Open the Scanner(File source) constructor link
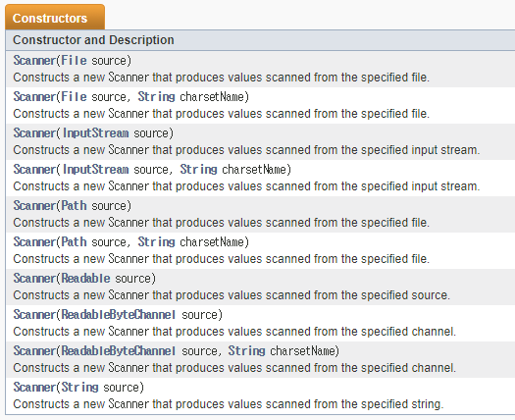Viewport: 515px width, 420px height. 34,61
